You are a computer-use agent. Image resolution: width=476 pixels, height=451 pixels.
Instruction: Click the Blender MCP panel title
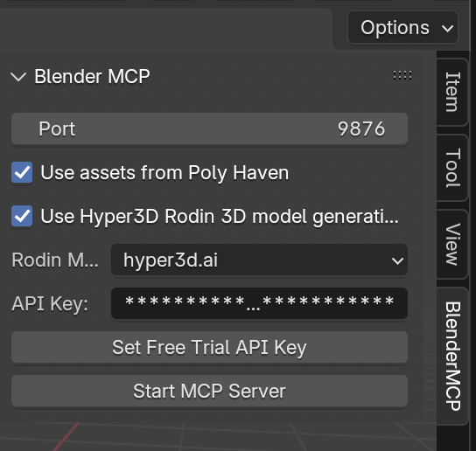tap(92, 76)
